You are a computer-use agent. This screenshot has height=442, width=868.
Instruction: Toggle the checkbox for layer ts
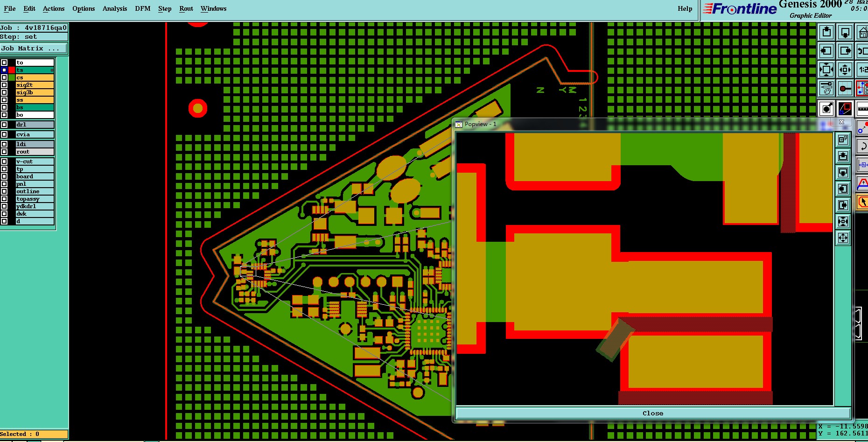(4, 70)
